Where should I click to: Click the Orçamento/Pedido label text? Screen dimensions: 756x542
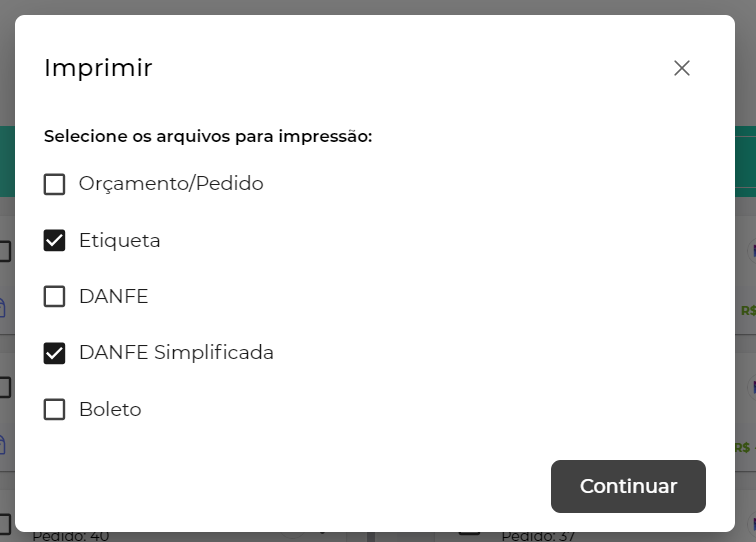171,184
